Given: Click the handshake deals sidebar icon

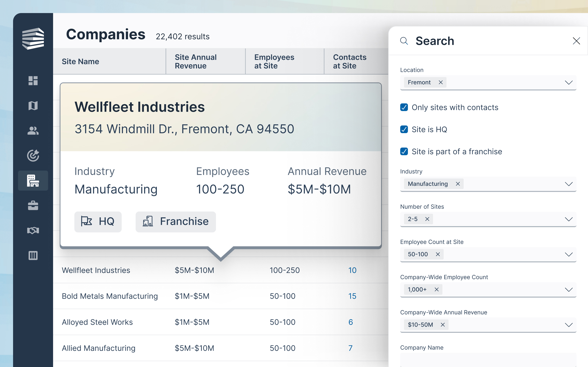Looking at the screenshot, I should coord(33,230).
